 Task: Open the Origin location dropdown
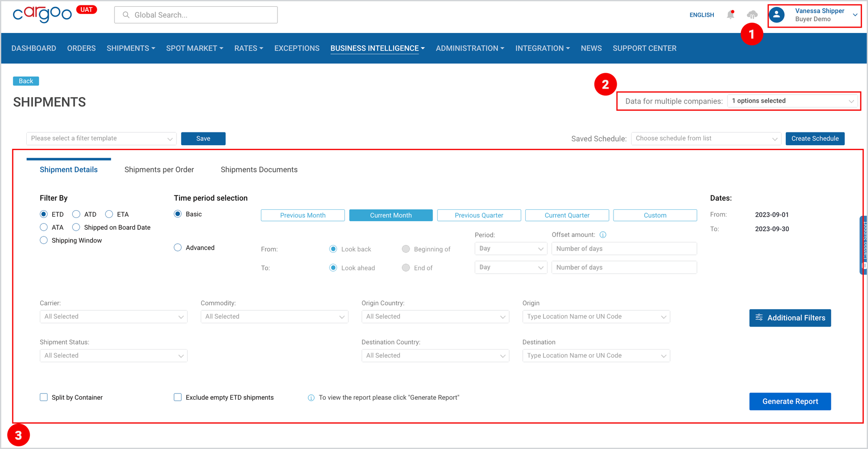(x=596, y=317)
